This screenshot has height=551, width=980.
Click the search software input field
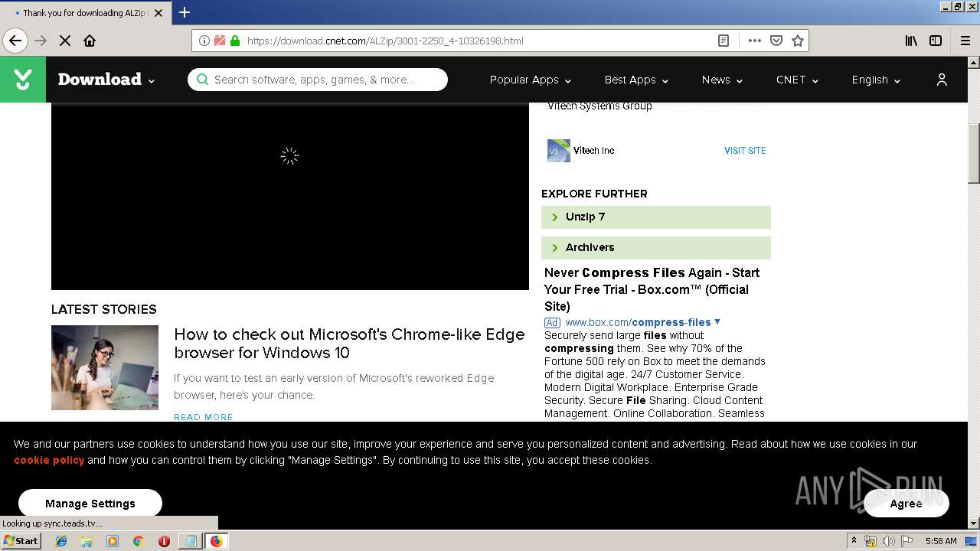coord(318,80)
